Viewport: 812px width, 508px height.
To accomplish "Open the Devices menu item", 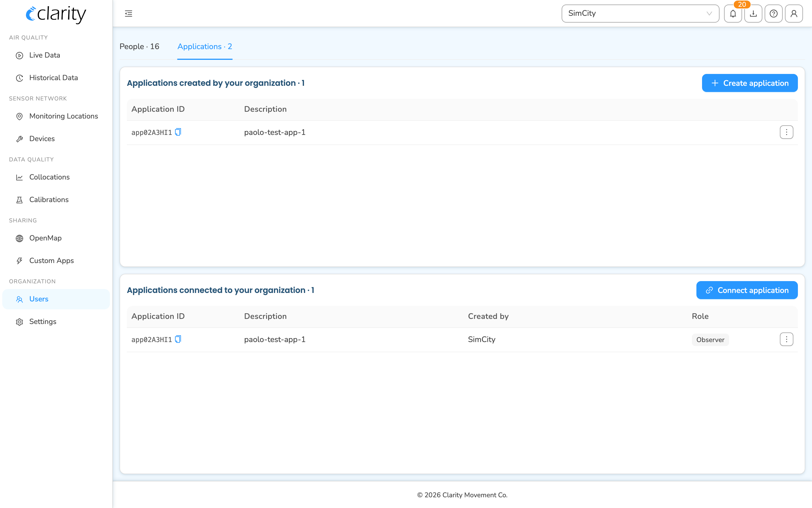I will [56, 138].
